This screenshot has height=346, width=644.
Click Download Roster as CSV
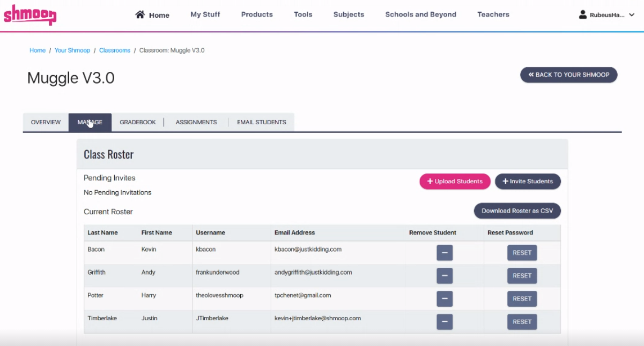517,210
